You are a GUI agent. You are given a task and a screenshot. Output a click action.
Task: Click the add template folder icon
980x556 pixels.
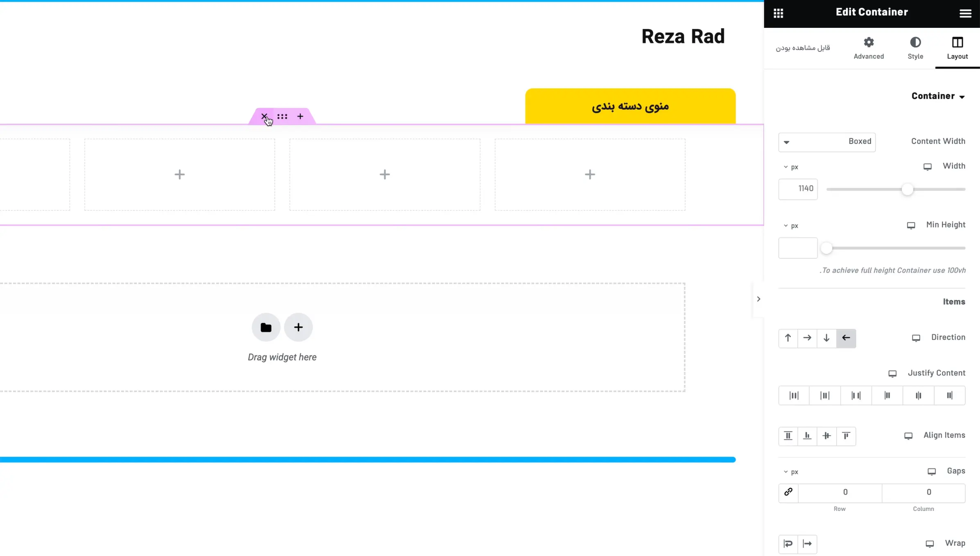point(266,327)
